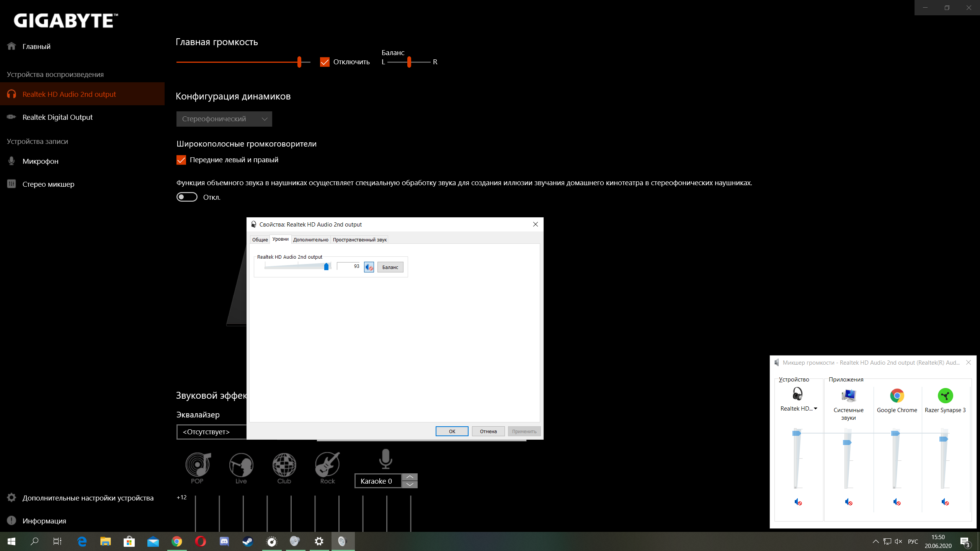
Task: Open Opera browser from taskbar
Action: [x=200, y=541]
